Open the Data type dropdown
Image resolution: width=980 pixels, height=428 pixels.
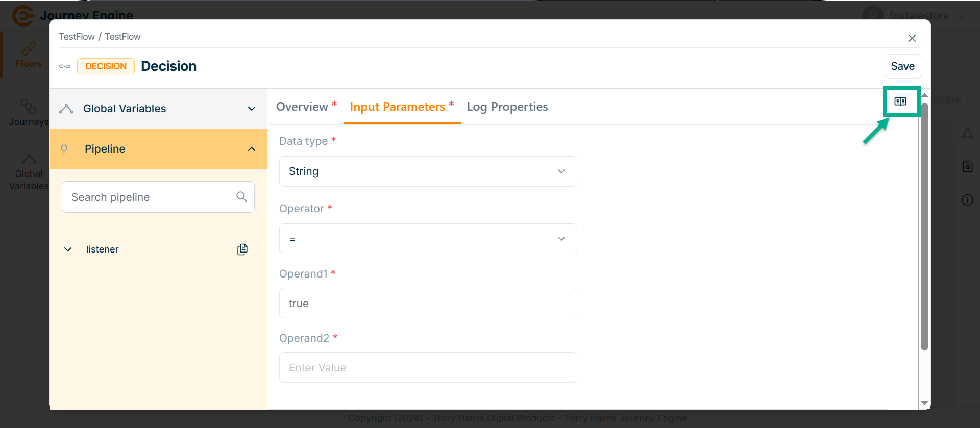(428, 171)
